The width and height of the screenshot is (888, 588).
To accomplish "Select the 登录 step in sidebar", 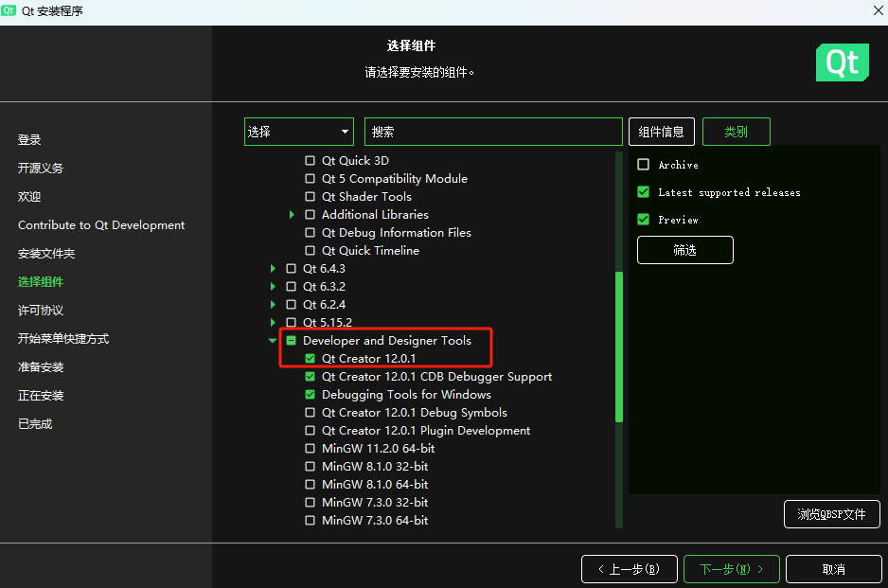I will [29, 139].
